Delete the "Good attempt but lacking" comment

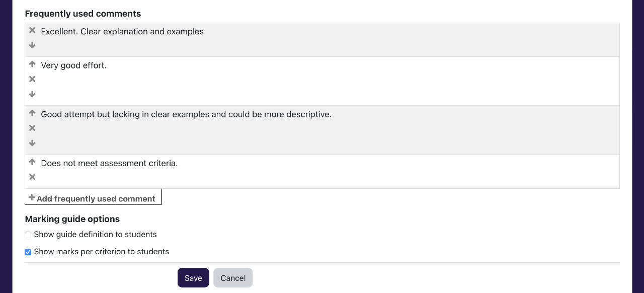(32, 127)
